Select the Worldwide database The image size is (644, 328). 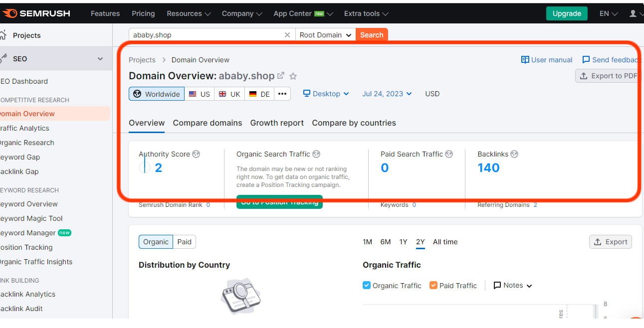pos(157,94)
